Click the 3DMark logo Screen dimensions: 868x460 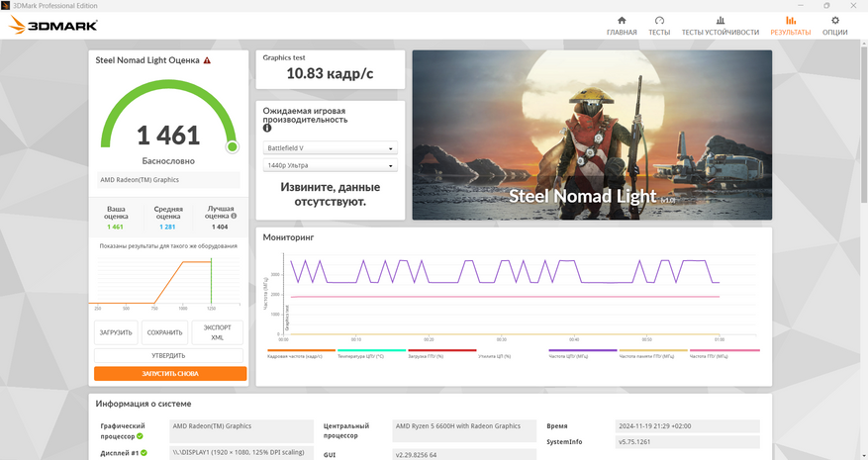[53, 25]
